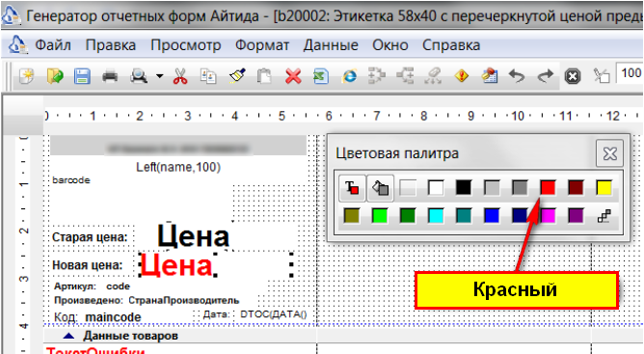This screenshot has width=644, height=354.
Task: Open the Формат menu
Action: (262, 45)
